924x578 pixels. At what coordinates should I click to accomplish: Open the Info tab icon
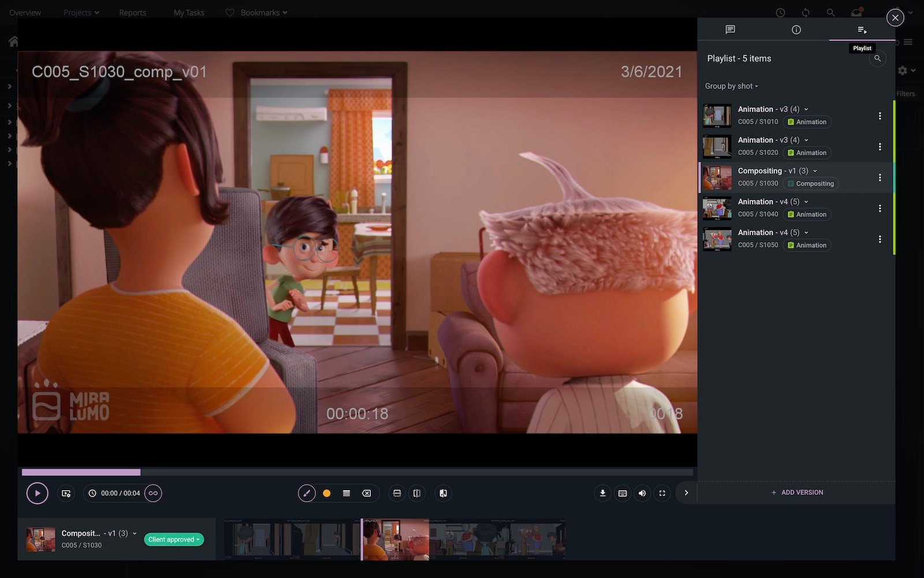[796, 29]
